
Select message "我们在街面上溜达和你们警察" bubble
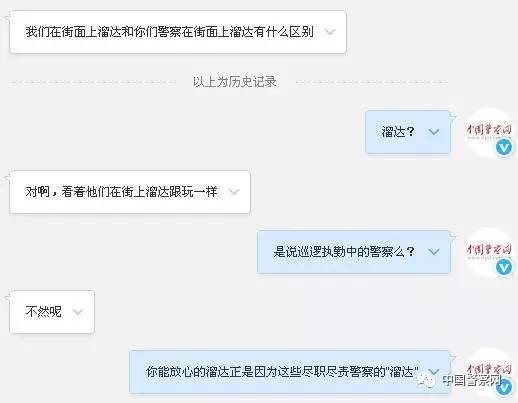point(178,32)
